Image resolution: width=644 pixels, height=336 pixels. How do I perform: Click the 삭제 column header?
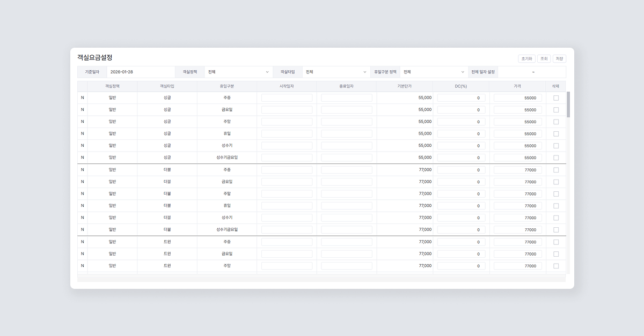coord(555,86)
